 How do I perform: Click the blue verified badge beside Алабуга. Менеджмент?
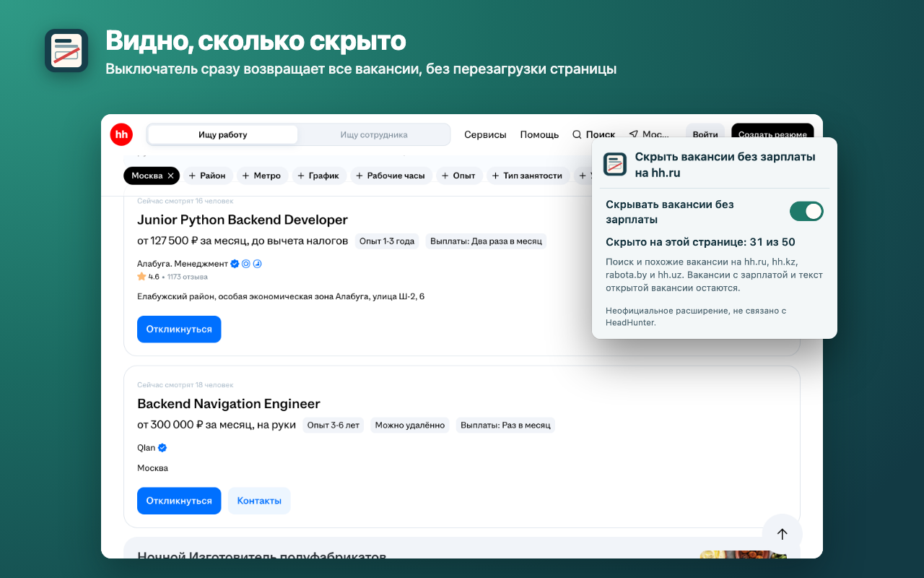235,264
